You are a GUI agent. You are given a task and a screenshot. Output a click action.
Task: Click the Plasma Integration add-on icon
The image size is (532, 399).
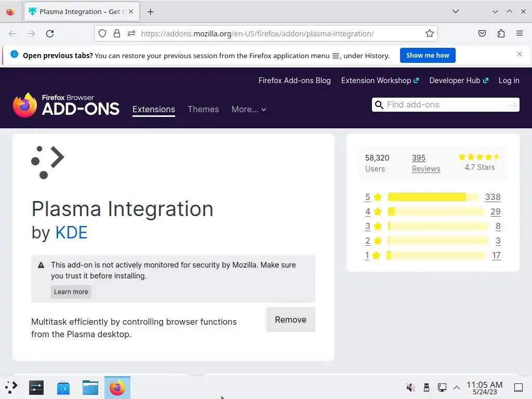click(x=47, y=163)
